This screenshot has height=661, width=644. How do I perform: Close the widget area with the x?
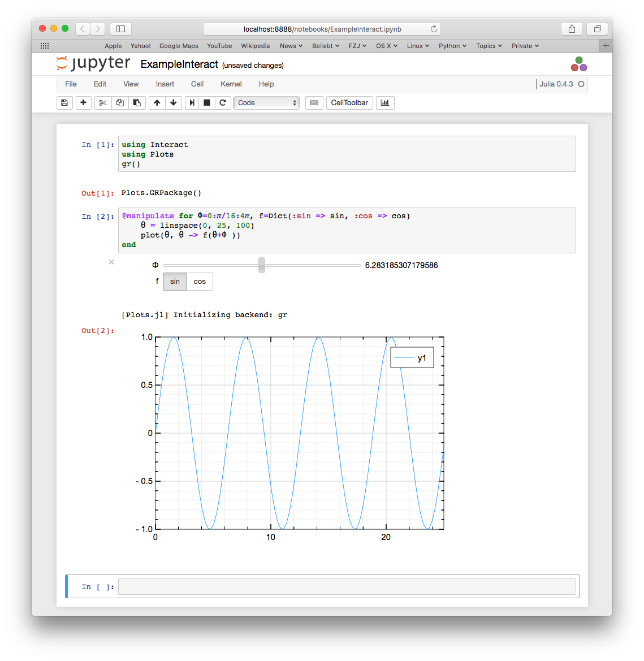point(111,262)
